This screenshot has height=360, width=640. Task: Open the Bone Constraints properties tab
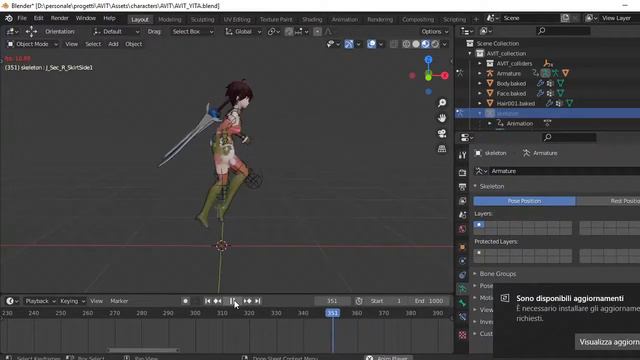(x=462, y=317)
